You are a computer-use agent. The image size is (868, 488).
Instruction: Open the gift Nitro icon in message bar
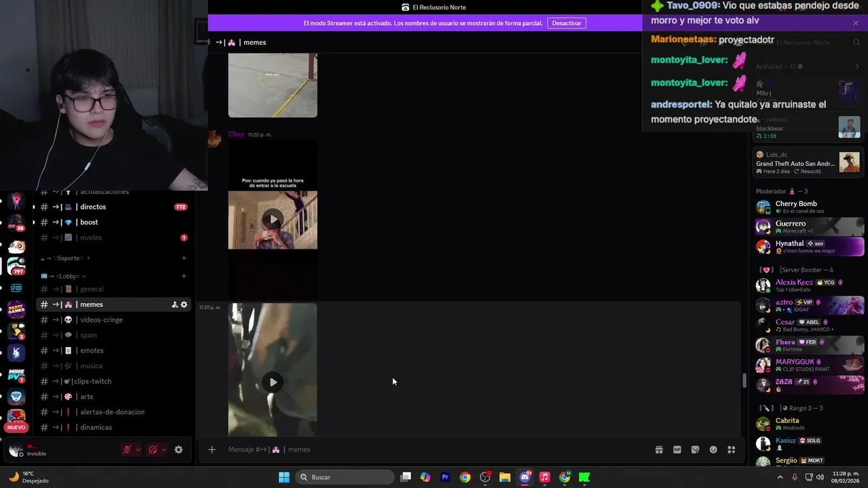658,449
